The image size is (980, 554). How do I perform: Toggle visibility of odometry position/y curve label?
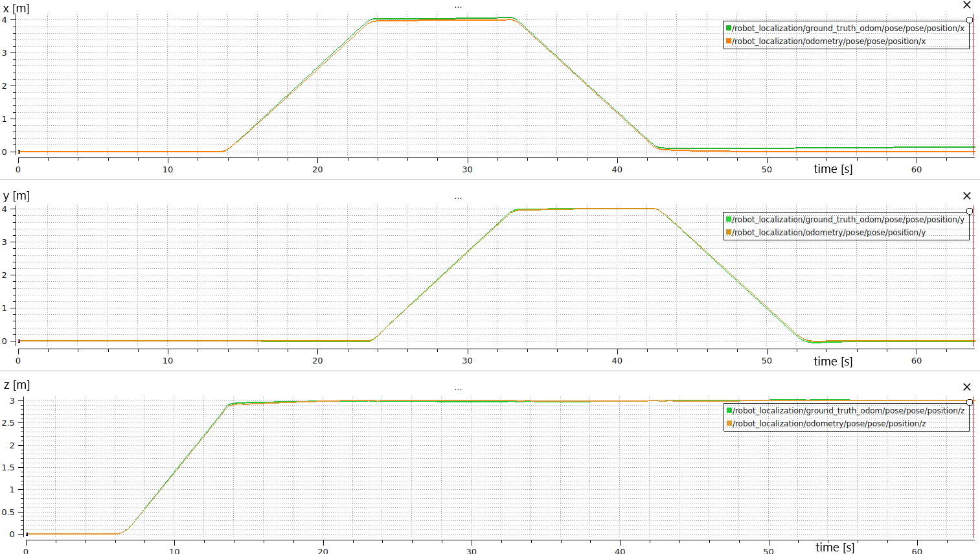(829, 233)
